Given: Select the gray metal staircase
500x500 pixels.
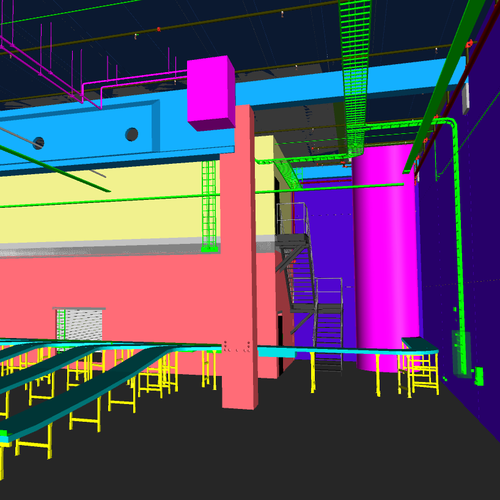Looking at the screenshot, I should click(308, 287).
